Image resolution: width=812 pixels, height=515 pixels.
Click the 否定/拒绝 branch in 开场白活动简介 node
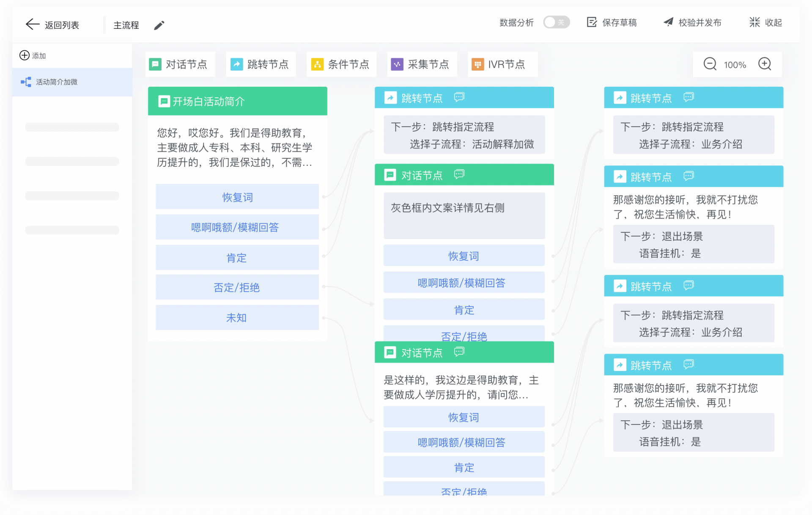point(237,288)
